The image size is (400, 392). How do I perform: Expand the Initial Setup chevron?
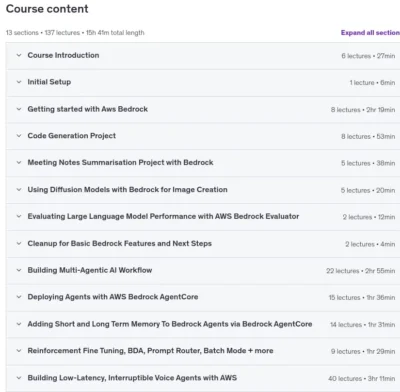(x=19, y=82)
